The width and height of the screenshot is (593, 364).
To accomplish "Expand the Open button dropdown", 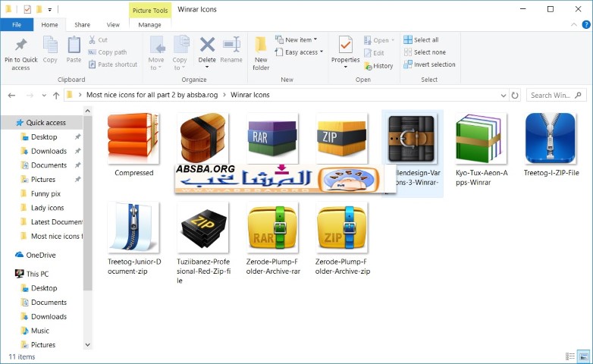I will click(393, 39).
